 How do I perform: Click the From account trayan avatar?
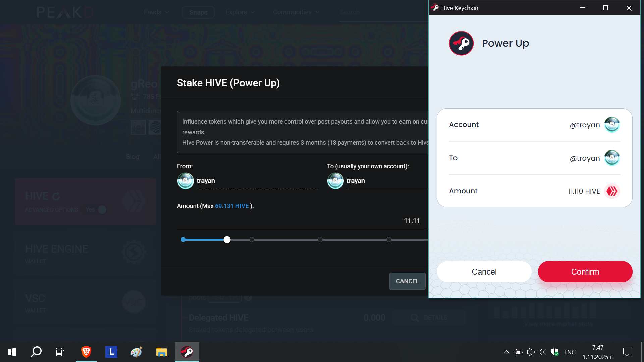[x=185, y=181]
